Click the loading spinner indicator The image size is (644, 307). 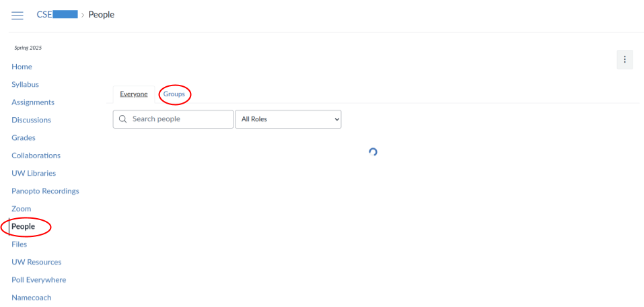click(x=373, y=152)
